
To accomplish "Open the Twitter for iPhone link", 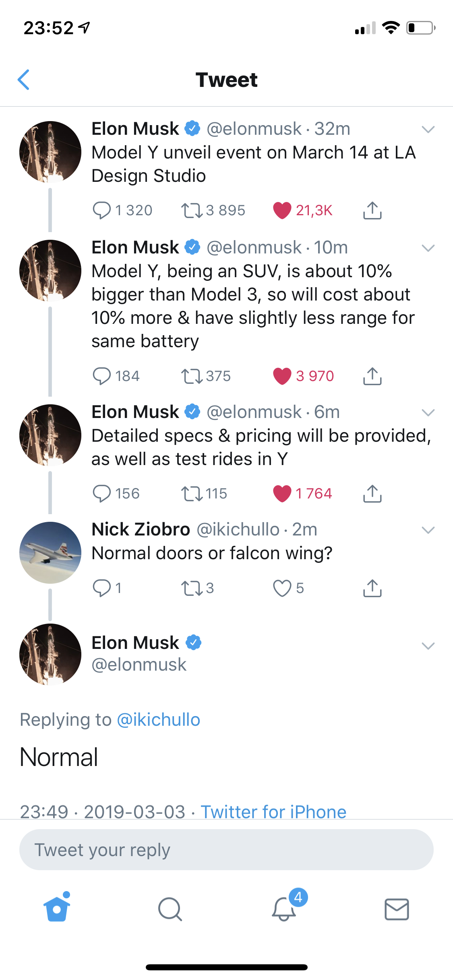I will [x=273, y=812].
